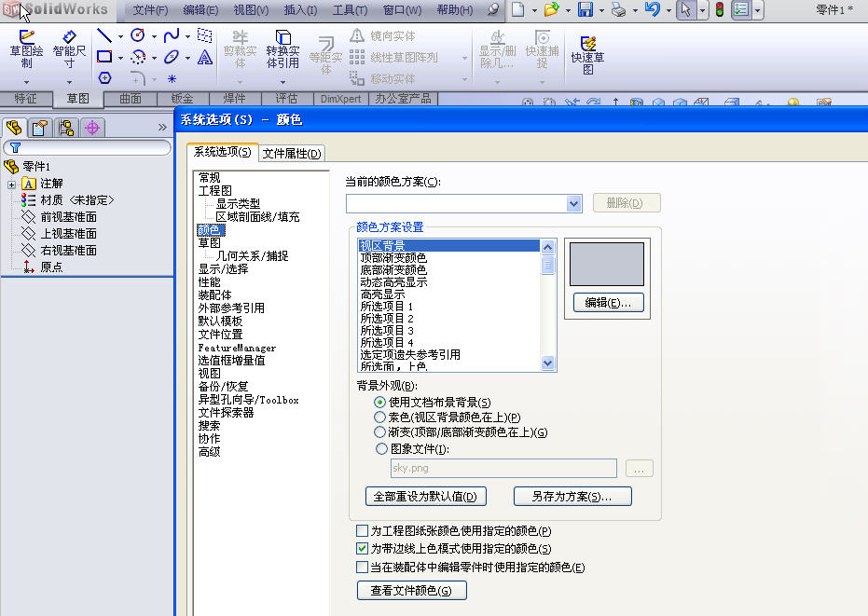The image size is (868, 616).
Task: Open the 文件(F) menu
Action: (150, 10)
